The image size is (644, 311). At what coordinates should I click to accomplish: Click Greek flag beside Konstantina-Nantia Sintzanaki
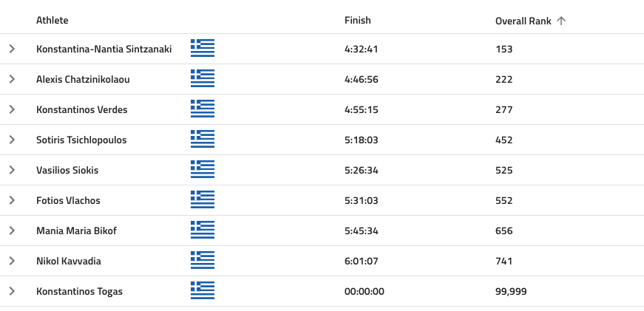203,48
